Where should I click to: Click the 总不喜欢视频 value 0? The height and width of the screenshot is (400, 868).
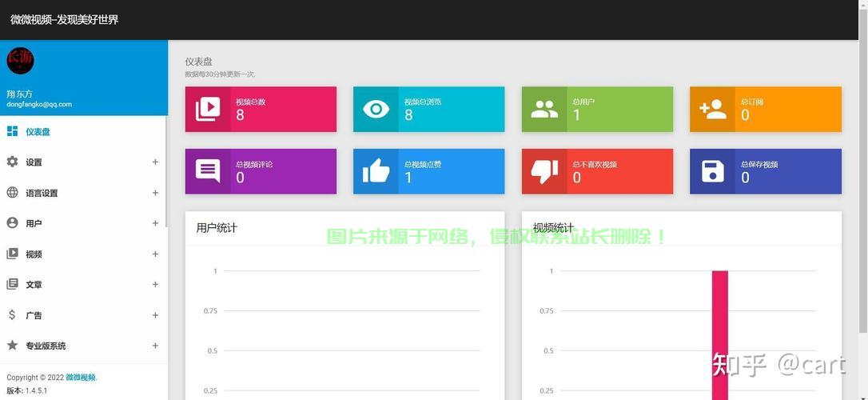point(577,178)
